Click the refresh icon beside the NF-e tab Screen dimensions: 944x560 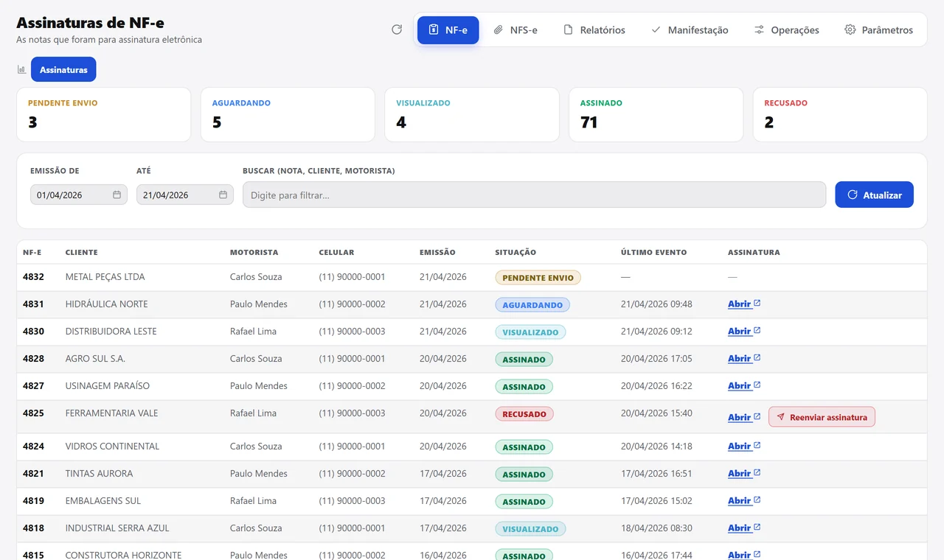pos(397,29)
